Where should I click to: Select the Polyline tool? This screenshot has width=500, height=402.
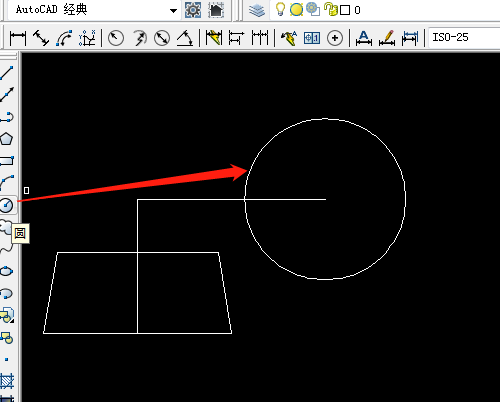[x=6, y=117]
